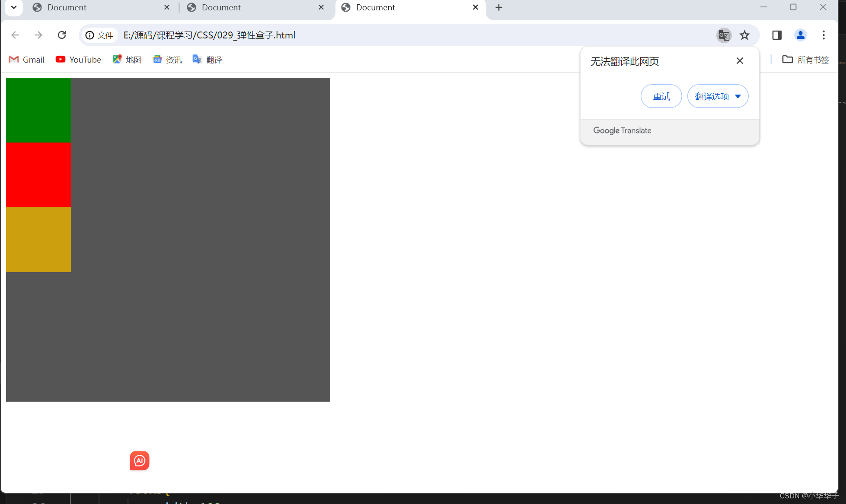Open the 所有书签 bookmarks folder

(x=805, y=60)
